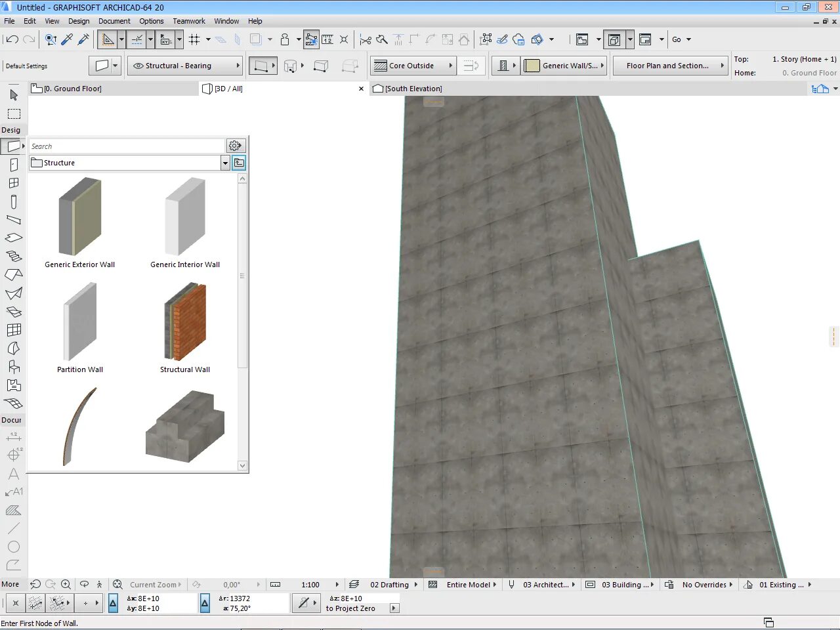
Task: Select the Curtain Wall tool in toolbox
Action: click(14, 330)
